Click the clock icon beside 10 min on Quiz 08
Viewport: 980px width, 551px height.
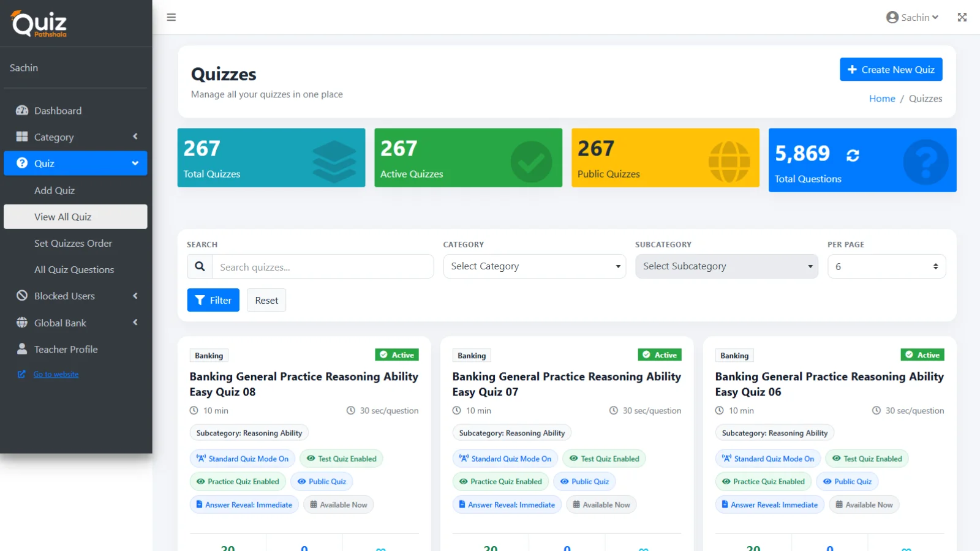point(194,410)
